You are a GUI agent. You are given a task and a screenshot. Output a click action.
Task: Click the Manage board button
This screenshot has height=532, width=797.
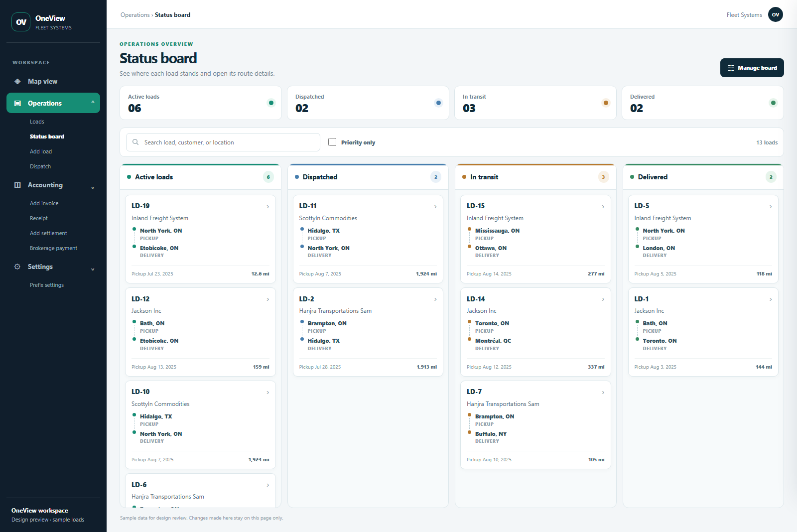point(752,68)
